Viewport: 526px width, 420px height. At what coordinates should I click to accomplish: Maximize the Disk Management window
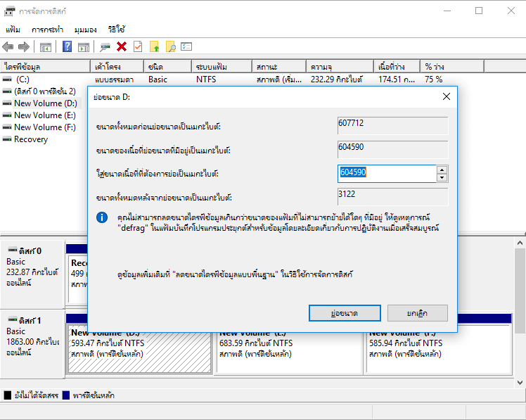point(479,11)
